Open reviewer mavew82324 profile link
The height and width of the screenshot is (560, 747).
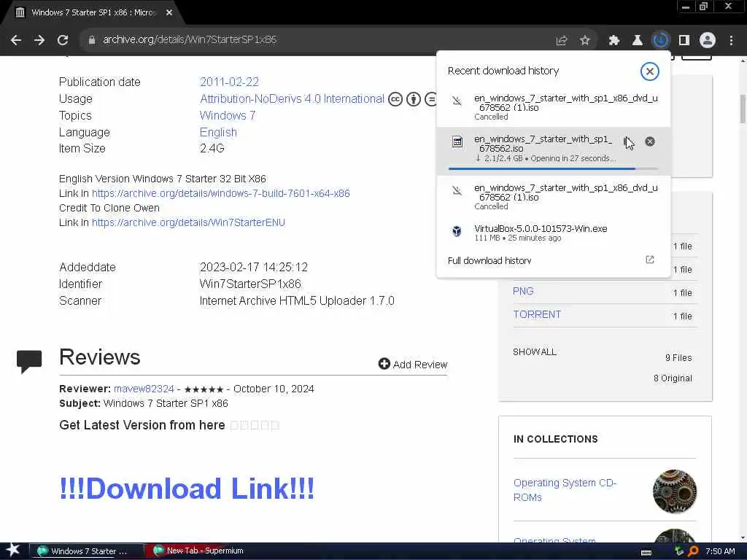click(144, 389)
